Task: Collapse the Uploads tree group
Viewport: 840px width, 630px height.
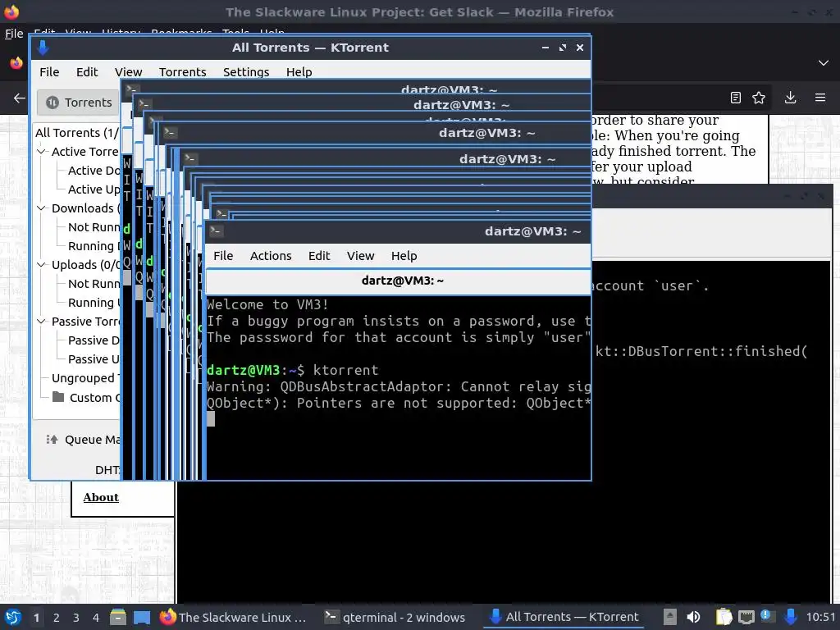Action: tap(41, 265)
